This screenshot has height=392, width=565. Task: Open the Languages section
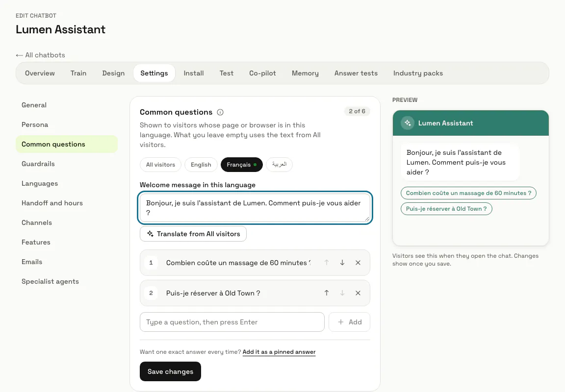(67, 184)
